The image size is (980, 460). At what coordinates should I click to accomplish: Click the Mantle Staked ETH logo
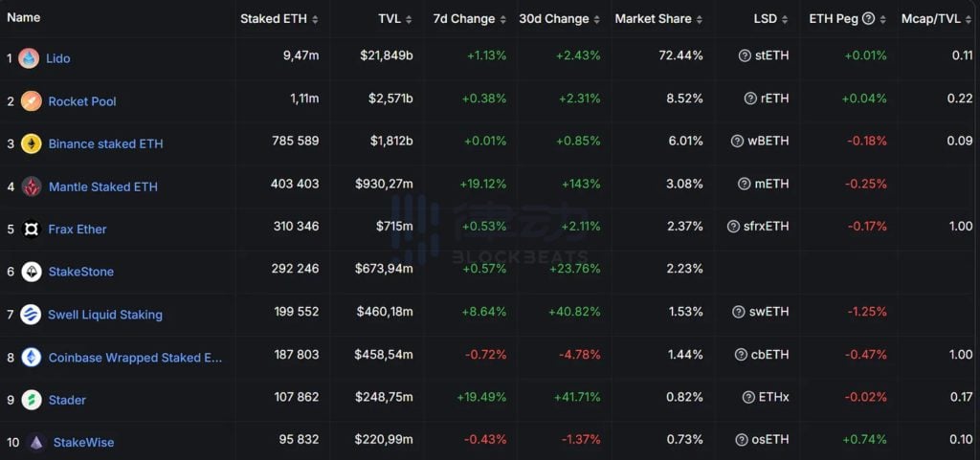(x=31, y=186)
